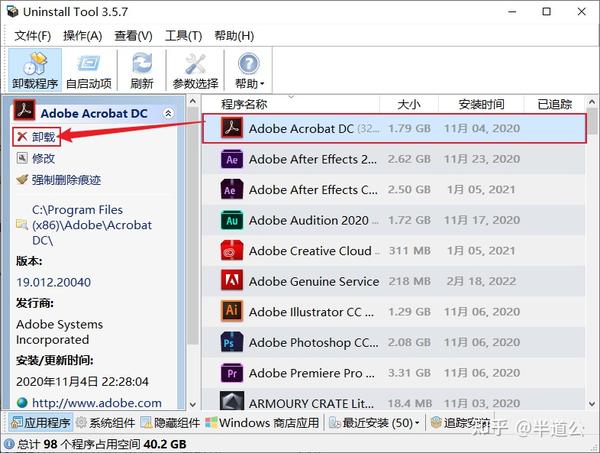
Task: Open the 帮助(H) menu
Action: click(x=234, y=36)
